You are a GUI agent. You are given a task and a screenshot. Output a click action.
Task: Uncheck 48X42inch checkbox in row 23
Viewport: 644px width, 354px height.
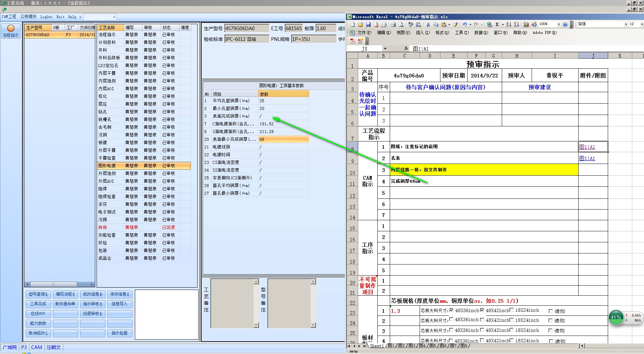click(x=482, y=310)
